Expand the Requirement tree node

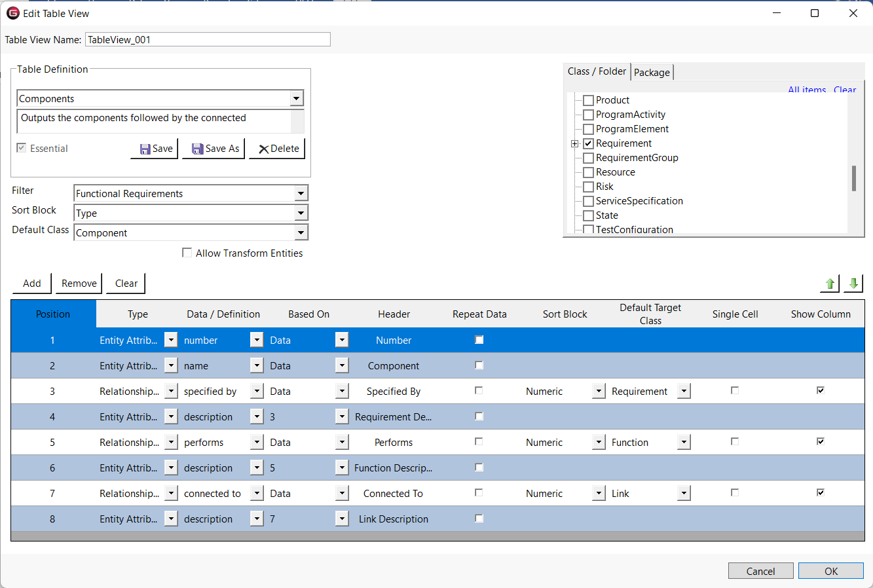point(575,143)
